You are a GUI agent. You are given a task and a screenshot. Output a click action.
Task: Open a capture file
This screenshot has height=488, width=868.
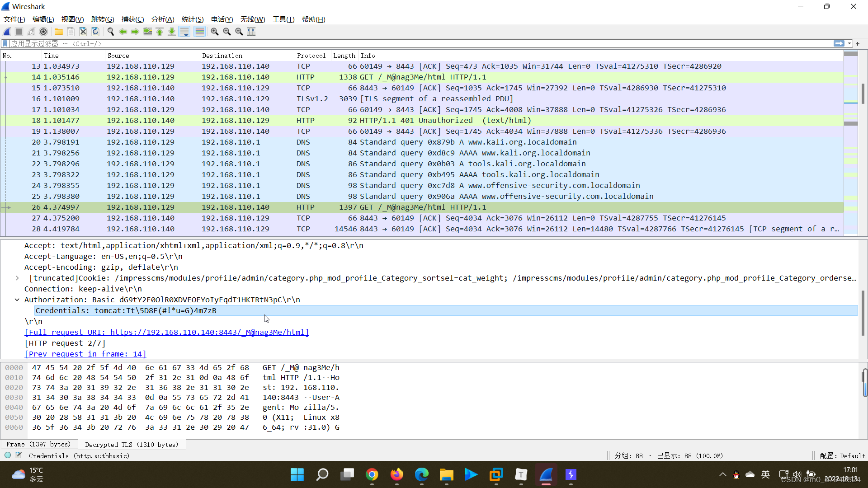click(x=59, y=32)
